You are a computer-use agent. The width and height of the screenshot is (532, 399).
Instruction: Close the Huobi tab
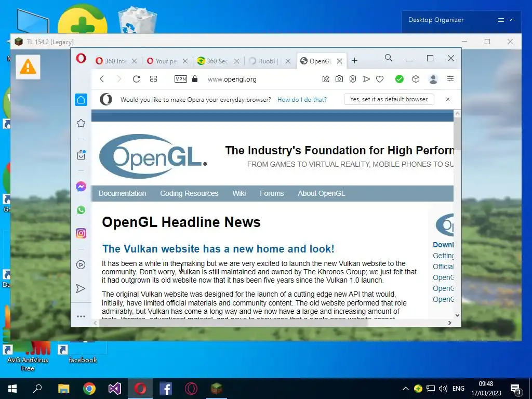(288, 61)
